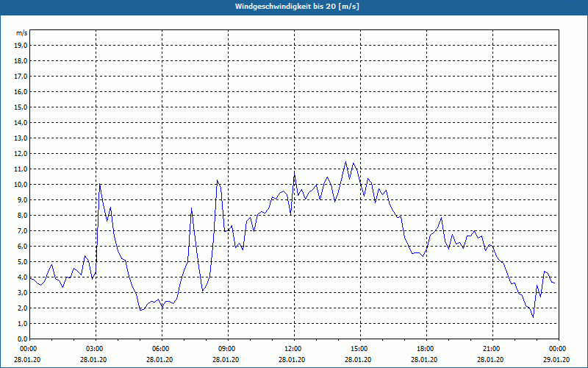The width and height of the screenshot is (588, 368).
Task: Click the '03:00' time axis label
Action: coord(96,349)
